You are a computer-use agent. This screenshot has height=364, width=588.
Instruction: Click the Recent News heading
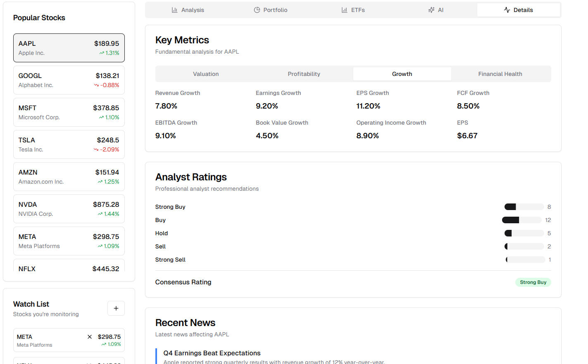tap(185, 323)
